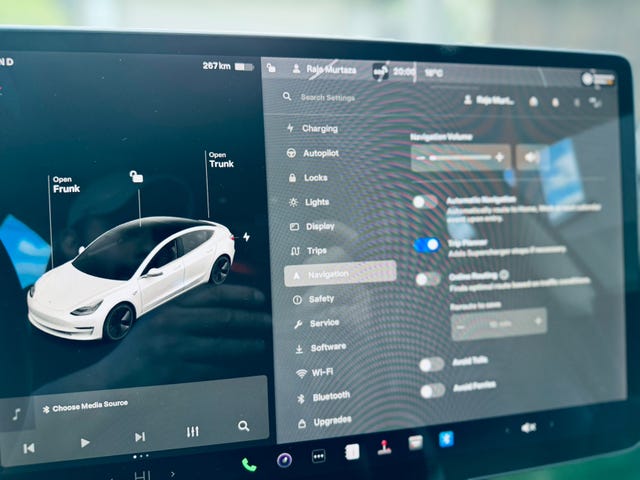Open the all-apps three-dots launcher
This screenshot has width=640, height=480.
pyautogui.click(x=318, y=456)
